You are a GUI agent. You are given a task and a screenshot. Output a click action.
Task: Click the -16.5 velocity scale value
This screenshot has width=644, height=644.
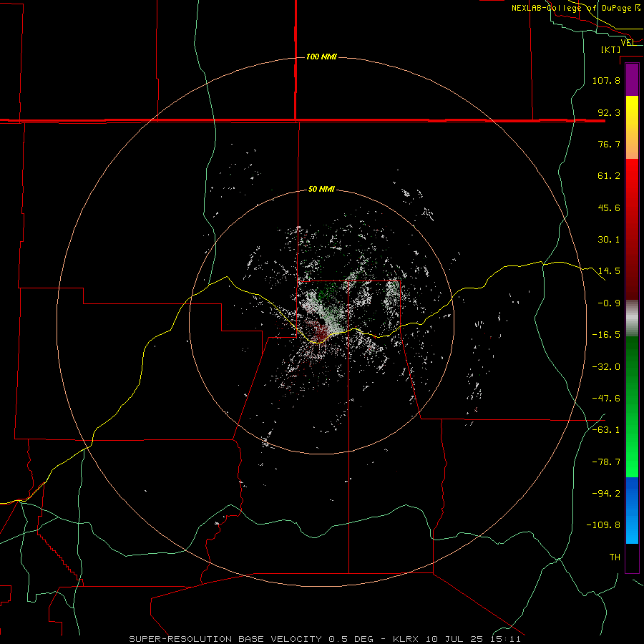coord(606,335)
